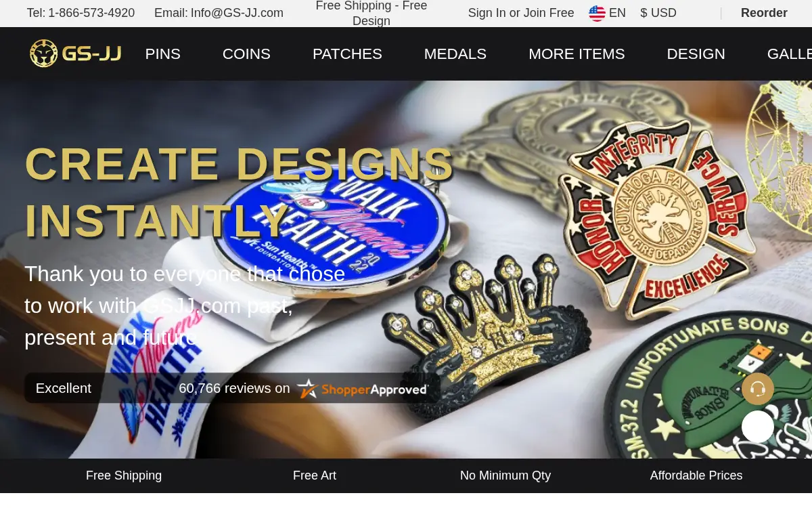
Task: Open the DESIGN menu
Action: click(696, 54)
